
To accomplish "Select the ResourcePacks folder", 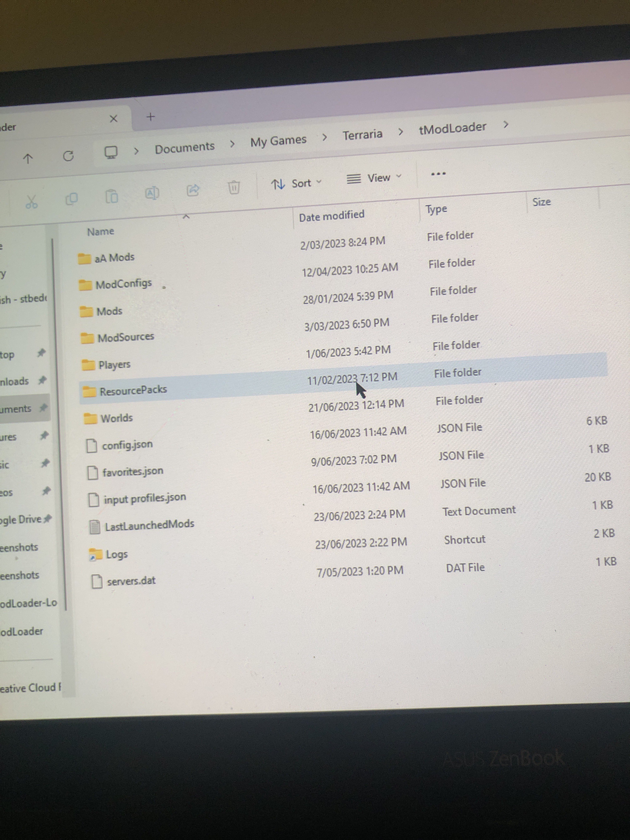I will tap(133, 390).
